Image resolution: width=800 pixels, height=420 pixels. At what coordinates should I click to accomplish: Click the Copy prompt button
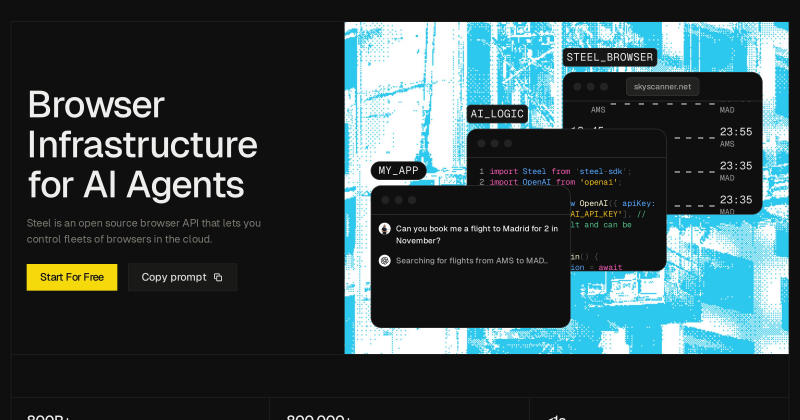(183, 277)
